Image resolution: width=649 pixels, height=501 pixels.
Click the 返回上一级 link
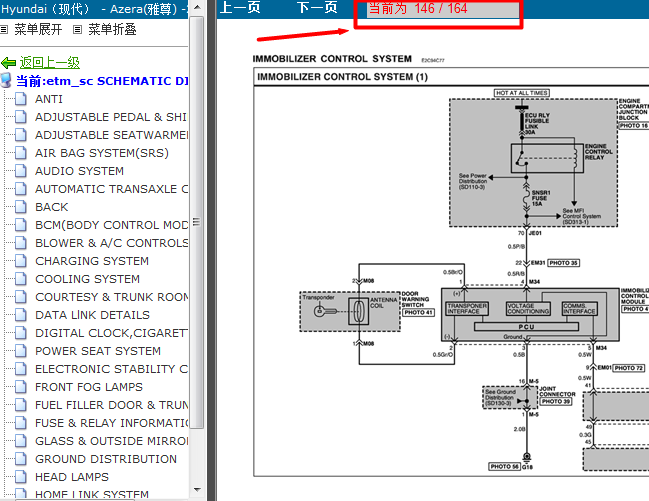click(50, 63)
